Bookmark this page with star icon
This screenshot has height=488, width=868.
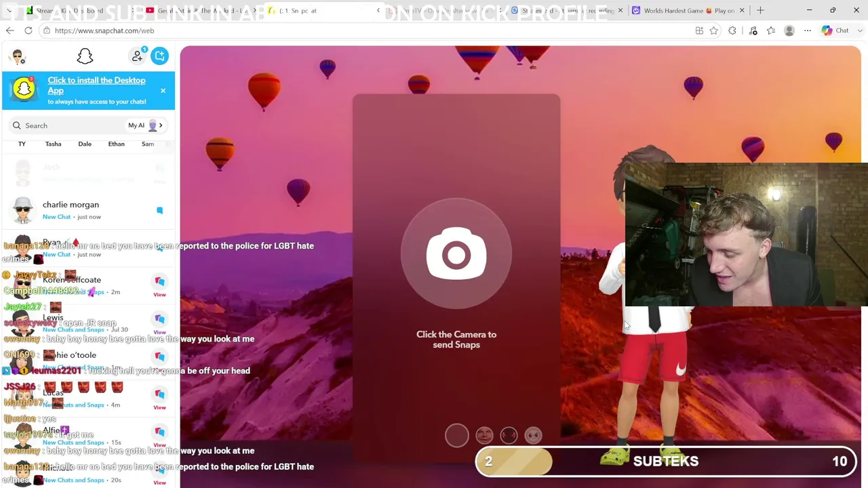tap(714, 30)
